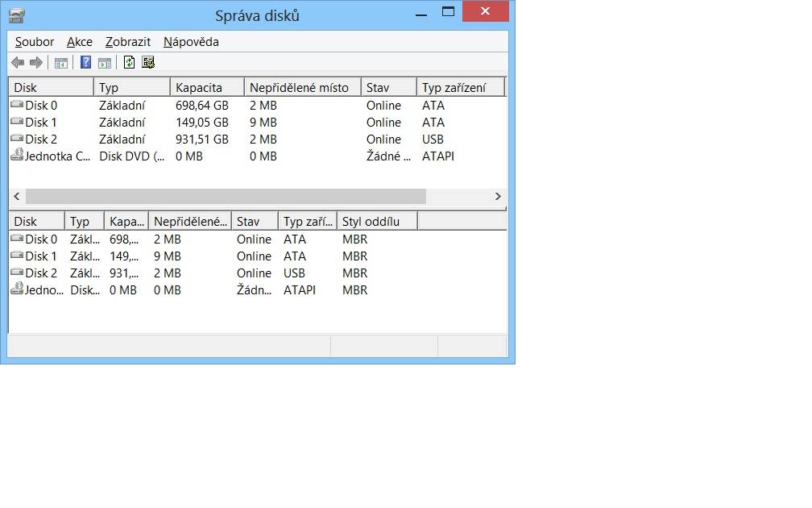Sort bottom list by Styl oddílu header
The width and height of the screenshot is (812, 508).
point(377,221)
